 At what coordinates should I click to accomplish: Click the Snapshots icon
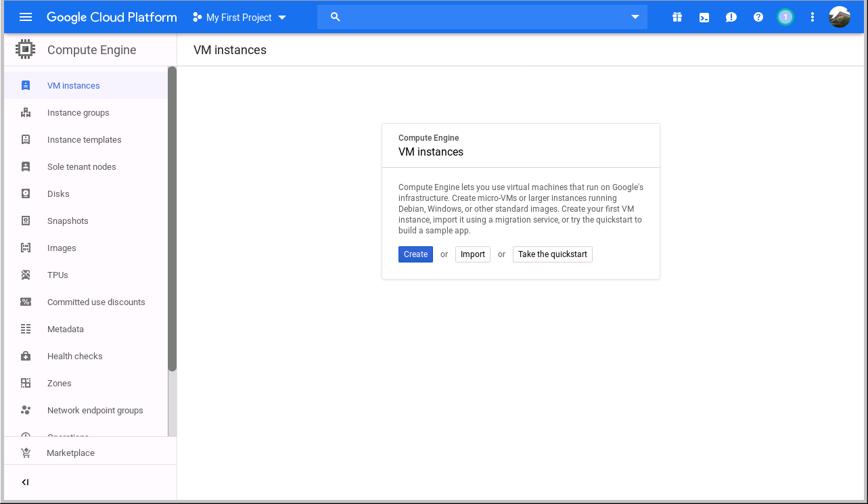click(x=26, y=221)
